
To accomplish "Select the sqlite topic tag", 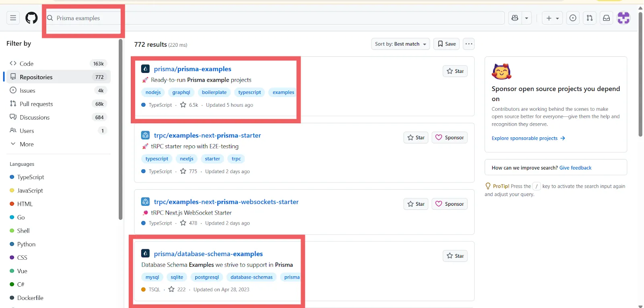I will [177, 277].
